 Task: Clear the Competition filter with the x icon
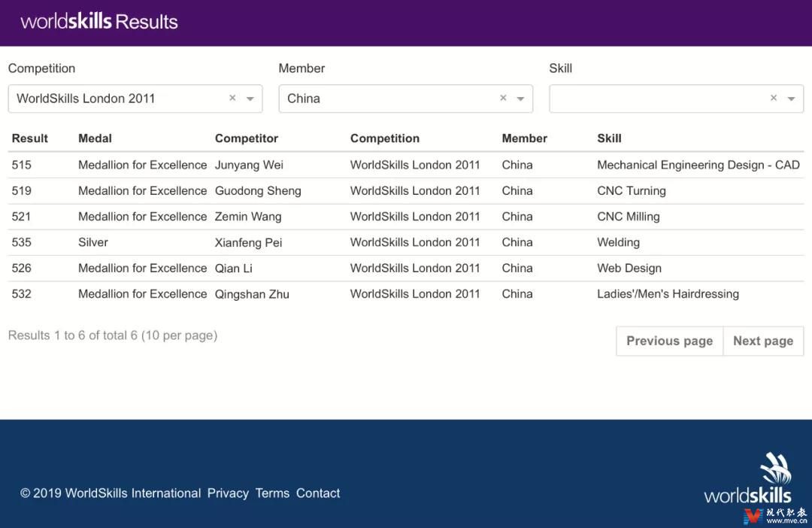[232, 99]
